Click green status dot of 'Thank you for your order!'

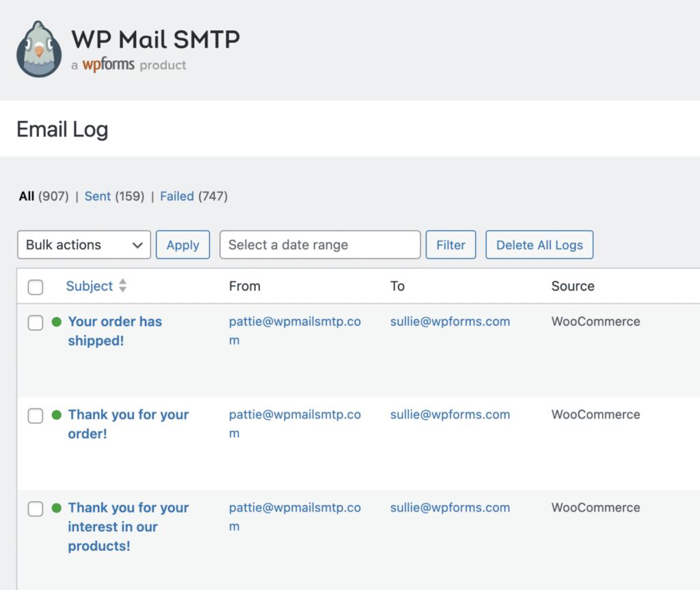pyautogui.click(x=56, y=415)
